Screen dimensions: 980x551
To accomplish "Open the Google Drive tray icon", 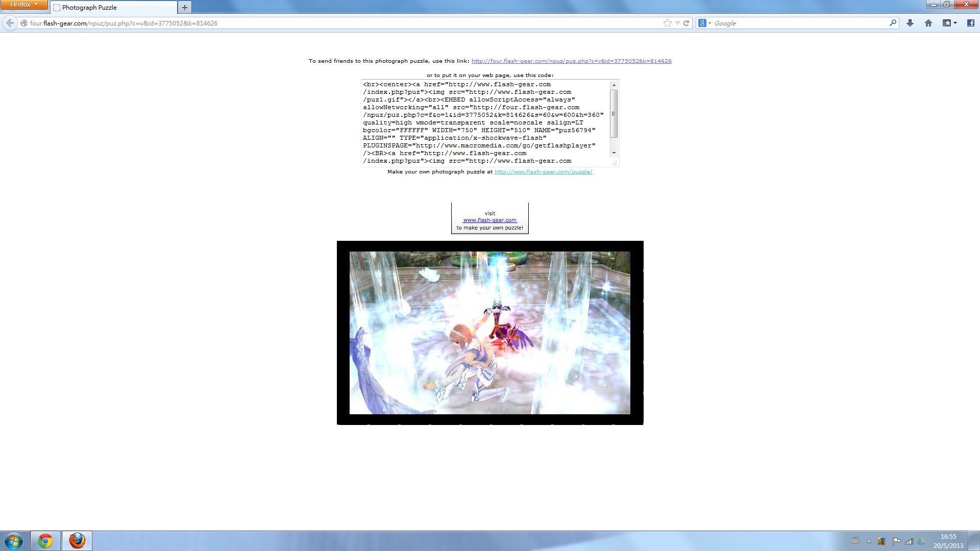I will 921,541.
